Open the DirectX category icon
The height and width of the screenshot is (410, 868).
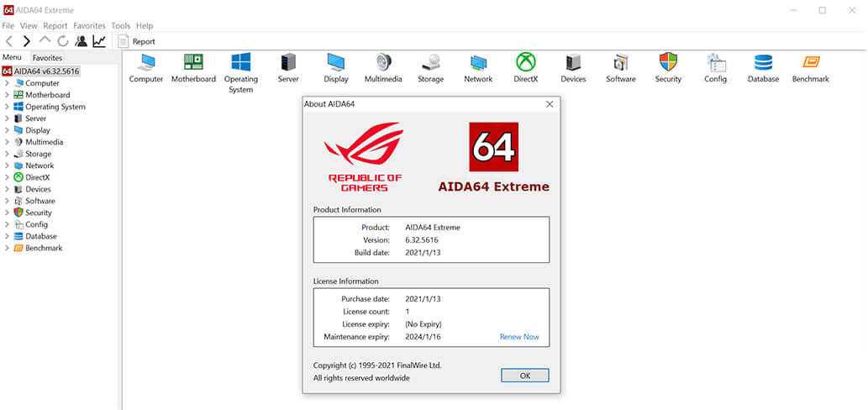(526, 63)
